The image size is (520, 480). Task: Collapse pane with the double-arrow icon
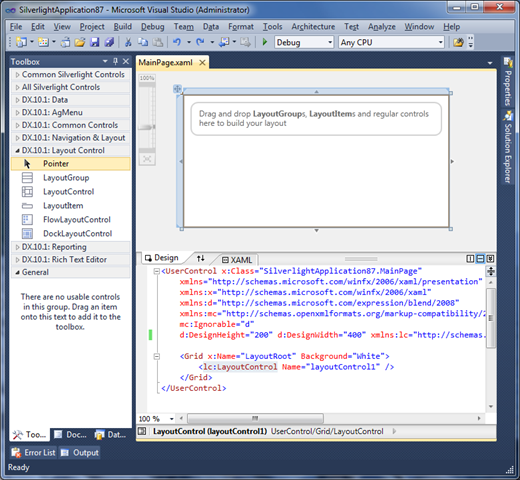click(490, 259)
